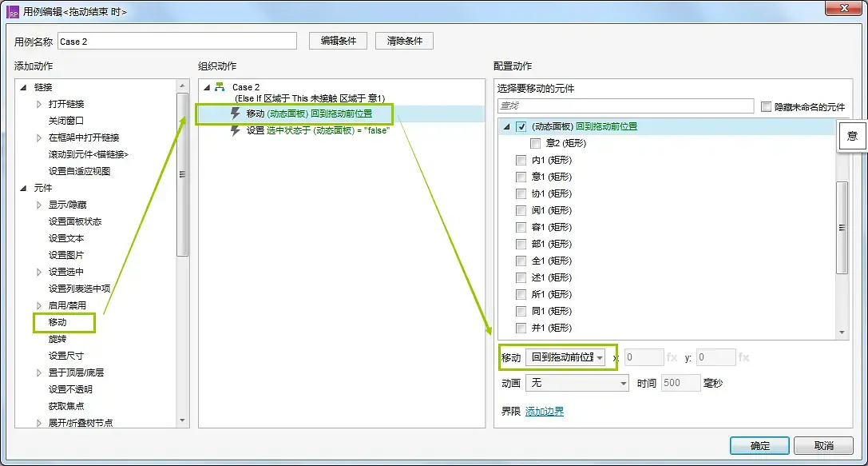Click the fx button next to y field

tap(743, 357)
